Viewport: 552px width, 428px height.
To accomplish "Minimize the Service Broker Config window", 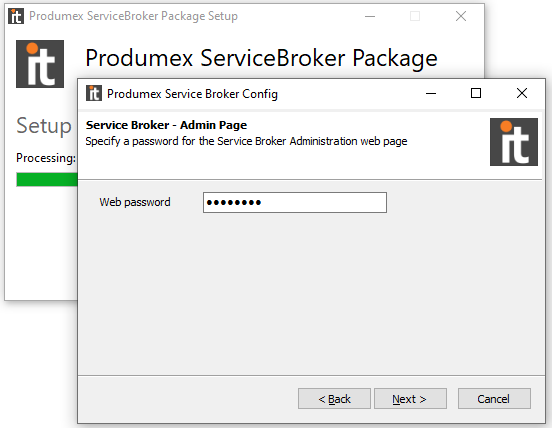I will (431, 93).
